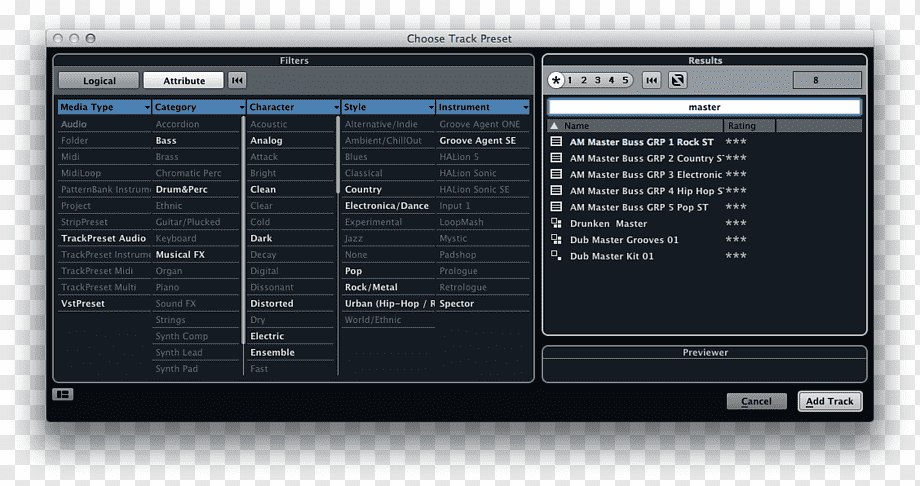Select Groove Agent SE instrument
Screen dimensions: 920x486
(x=478, y=140)
